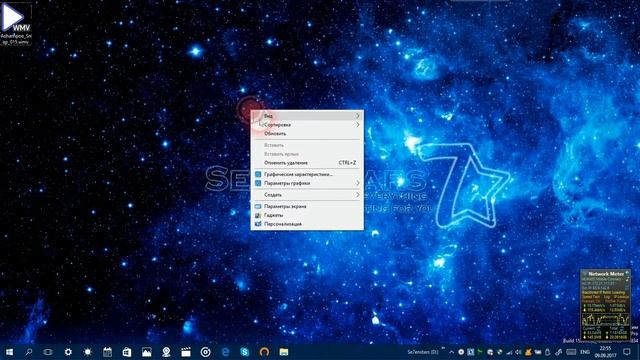This screenshot has height=360, width=640.
Task: Open Гаджеты from context menu
Action: (x=307, y=215)
